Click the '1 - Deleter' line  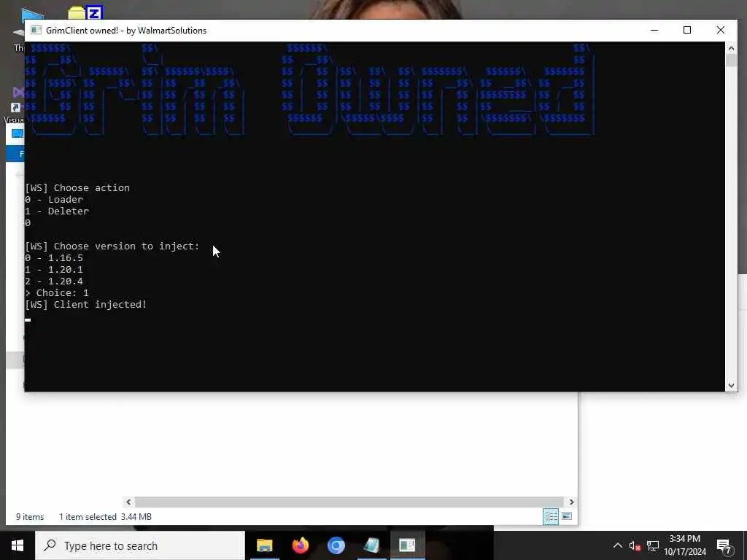(x=57, y=211)
